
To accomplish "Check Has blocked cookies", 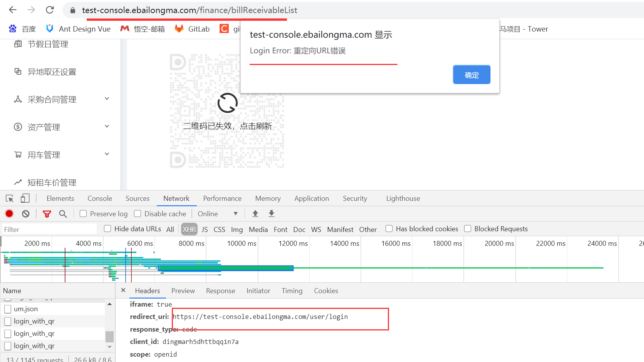I will [x=389, y=229].
